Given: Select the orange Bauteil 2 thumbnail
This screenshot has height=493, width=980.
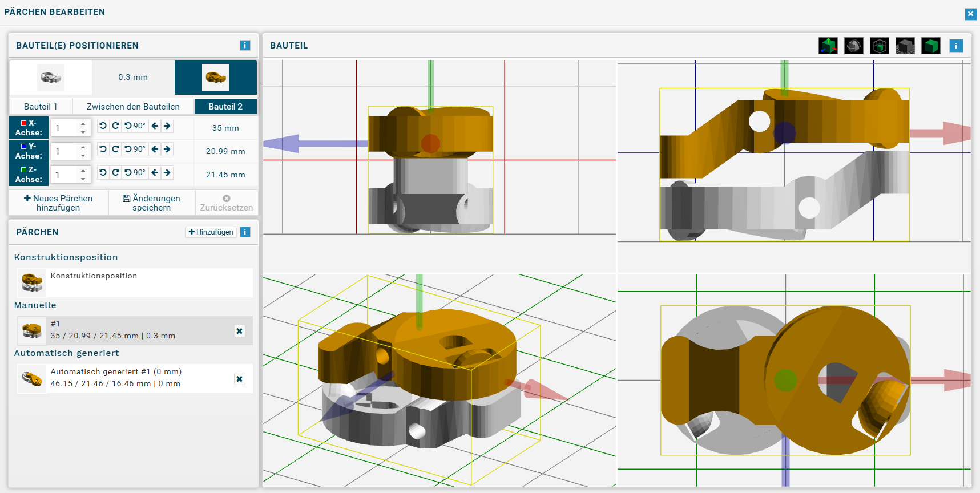Looking at the screenshot, I should [216, 77].
